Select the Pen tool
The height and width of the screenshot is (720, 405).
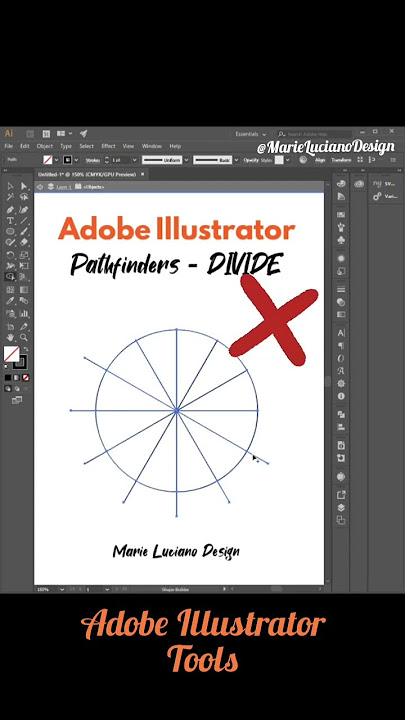click(x=10, y=209)
